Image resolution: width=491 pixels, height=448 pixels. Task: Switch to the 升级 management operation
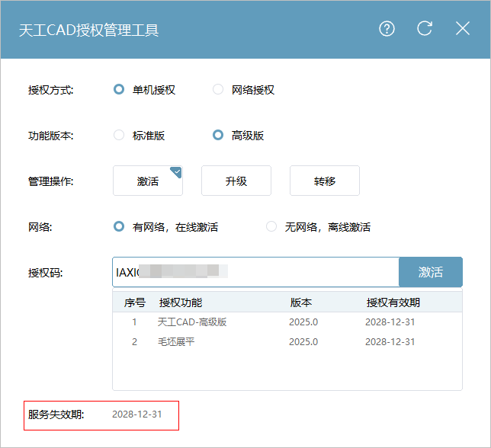point(236,181)
